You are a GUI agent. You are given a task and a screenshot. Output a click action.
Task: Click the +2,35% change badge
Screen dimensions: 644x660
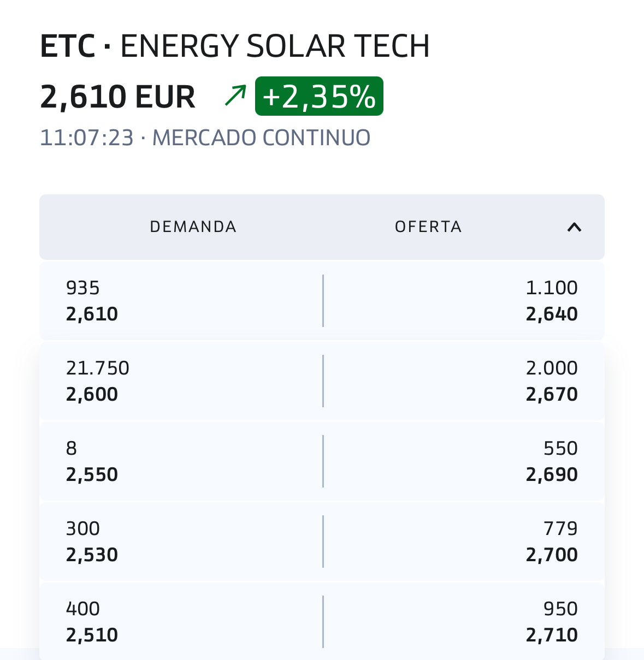319,97
